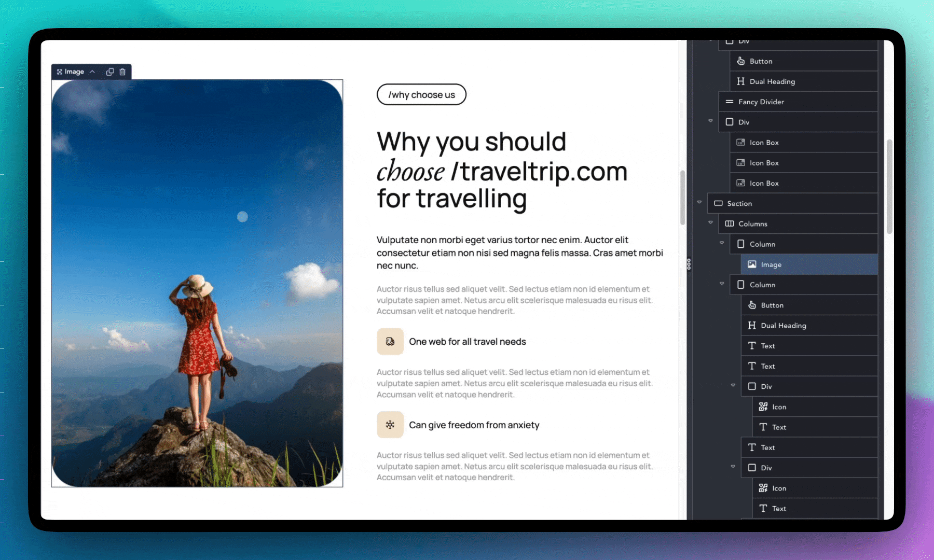Click the Fancy Divider icon in tree
The height and width of the screenshot is (560, 934).
coord(730,102)
